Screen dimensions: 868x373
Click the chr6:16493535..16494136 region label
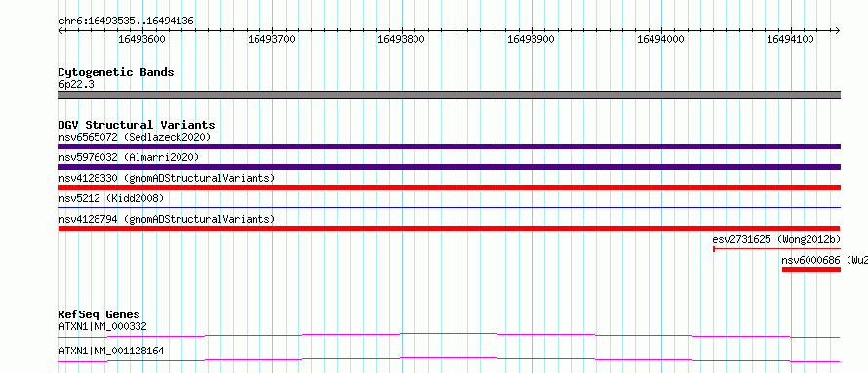pyautogui.click(x=126, y=21)
